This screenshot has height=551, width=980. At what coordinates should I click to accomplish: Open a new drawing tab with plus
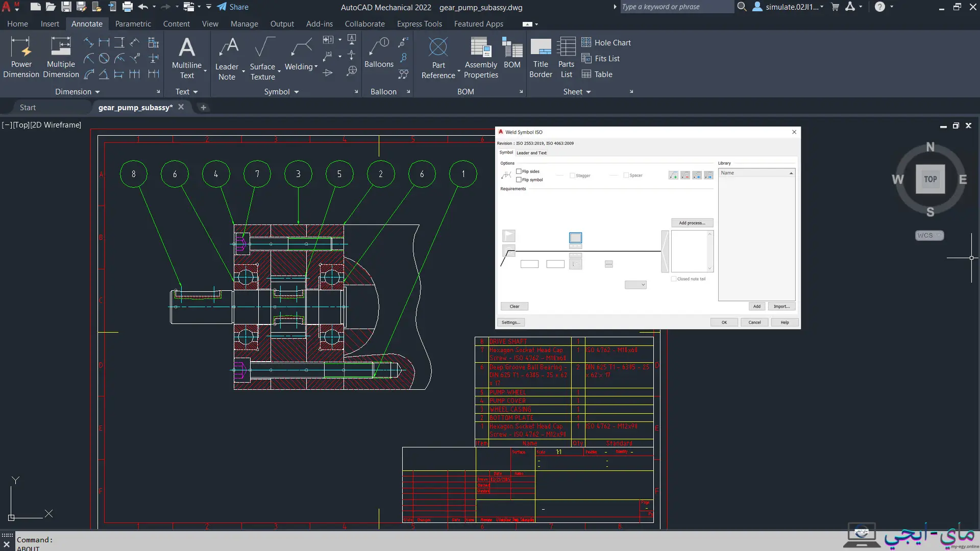tap(203, 108)
